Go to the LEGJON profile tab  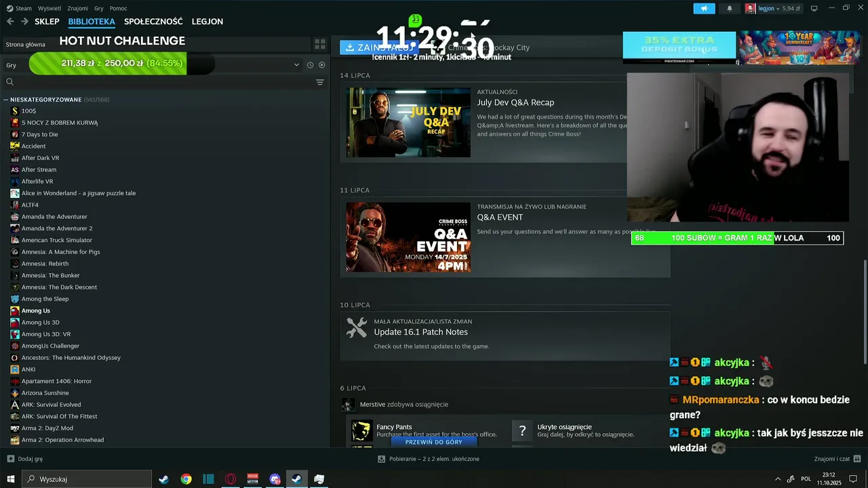click(x=208, y=22)
